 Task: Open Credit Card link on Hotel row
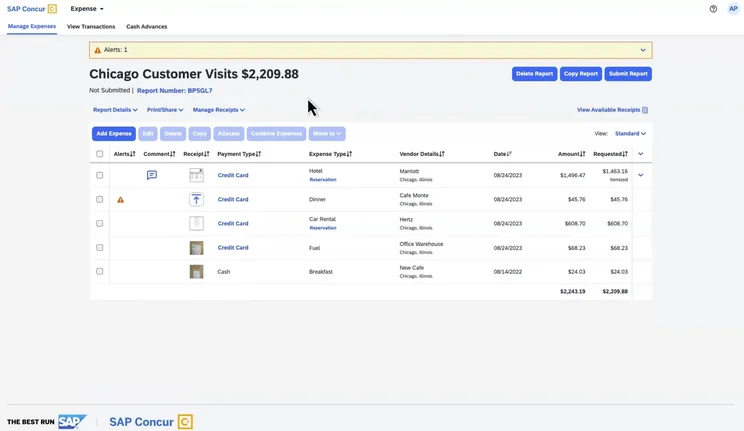(x=233, y=175)
